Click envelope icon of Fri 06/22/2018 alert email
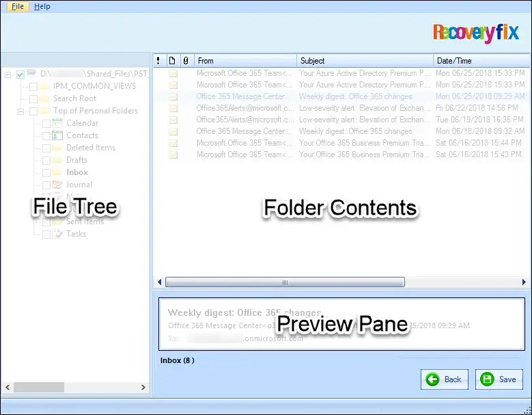 [x=173, y=108]
